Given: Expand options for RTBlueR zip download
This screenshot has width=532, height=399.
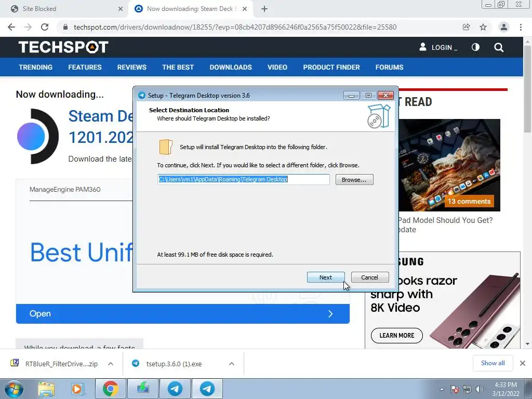Looking at the screenshot, I should pyautogui.click(x=111, y=364).
